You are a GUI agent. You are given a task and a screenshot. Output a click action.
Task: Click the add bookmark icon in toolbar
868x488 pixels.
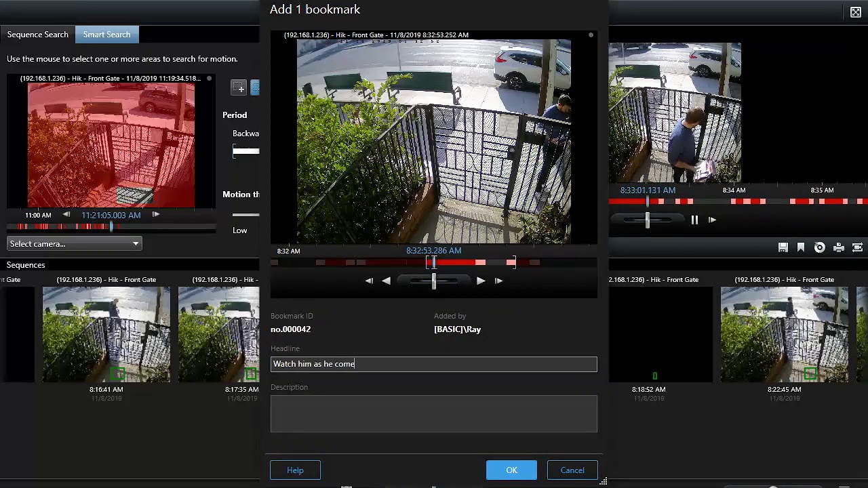click(801, 247)
